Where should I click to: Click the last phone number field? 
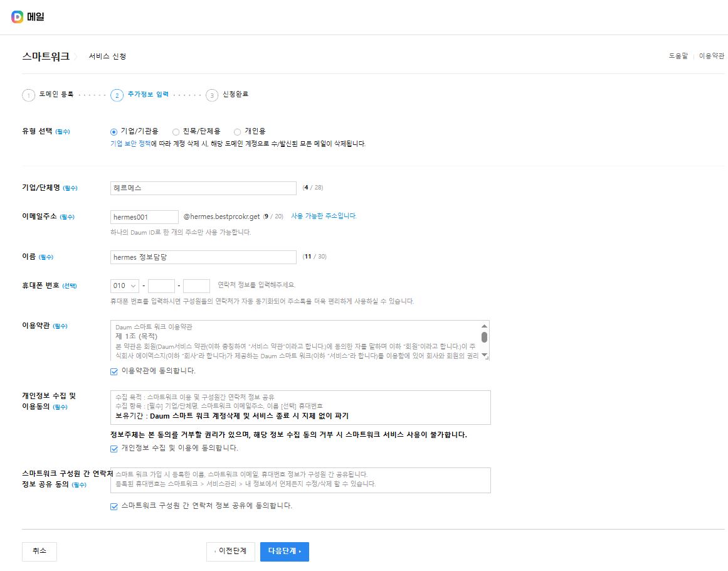[x=196, y=285]
